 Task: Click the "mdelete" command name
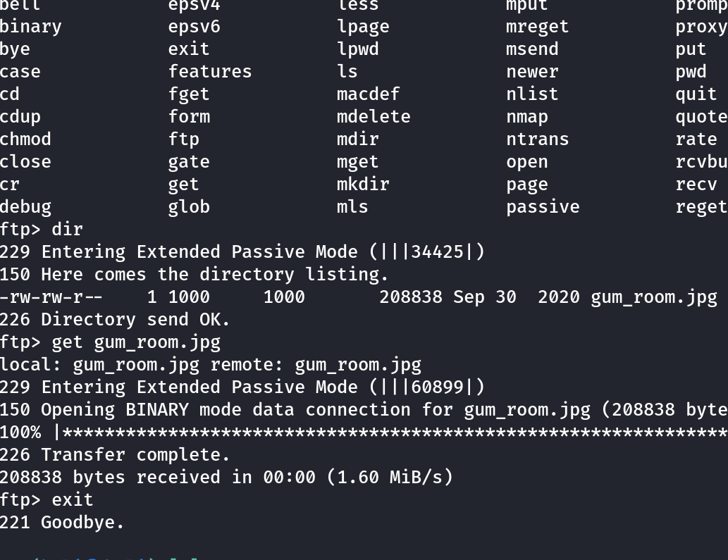pos(373,116)
